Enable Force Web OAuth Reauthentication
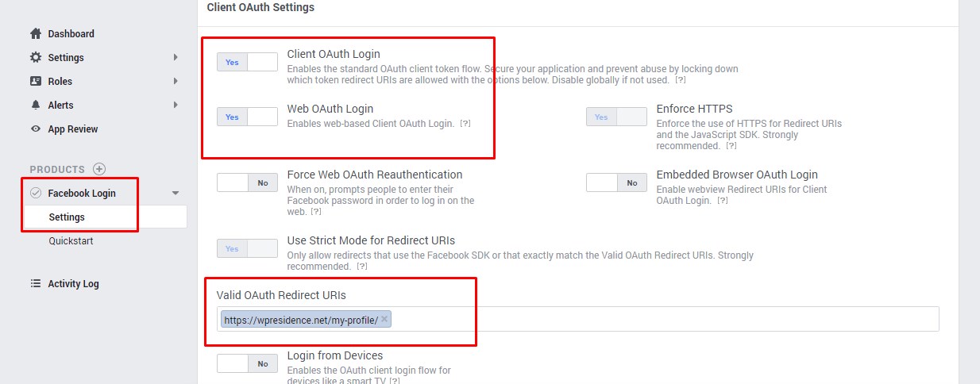Image resolution: width=980 pixels, height=384 pixels. pyautogui.click(x=247, y=182)
